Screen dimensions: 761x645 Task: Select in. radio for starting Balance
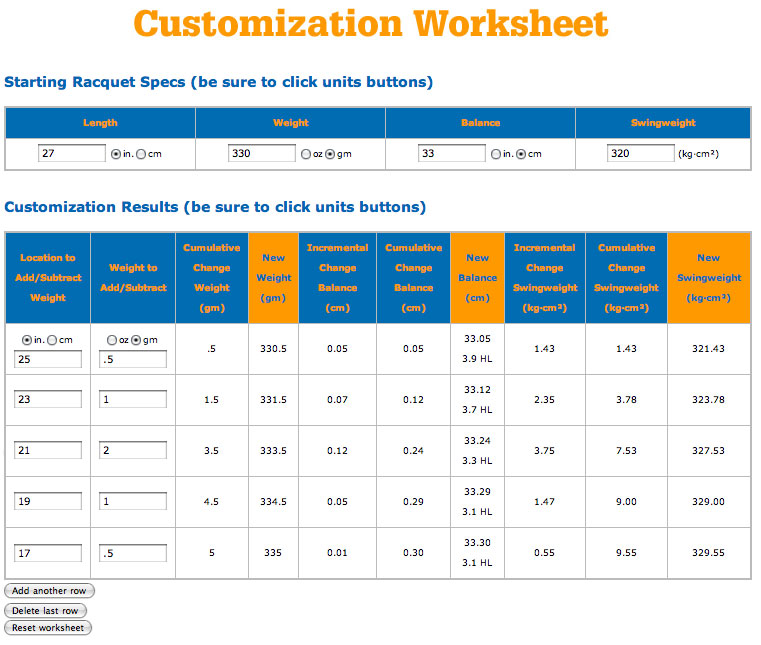tap(496, 154)
